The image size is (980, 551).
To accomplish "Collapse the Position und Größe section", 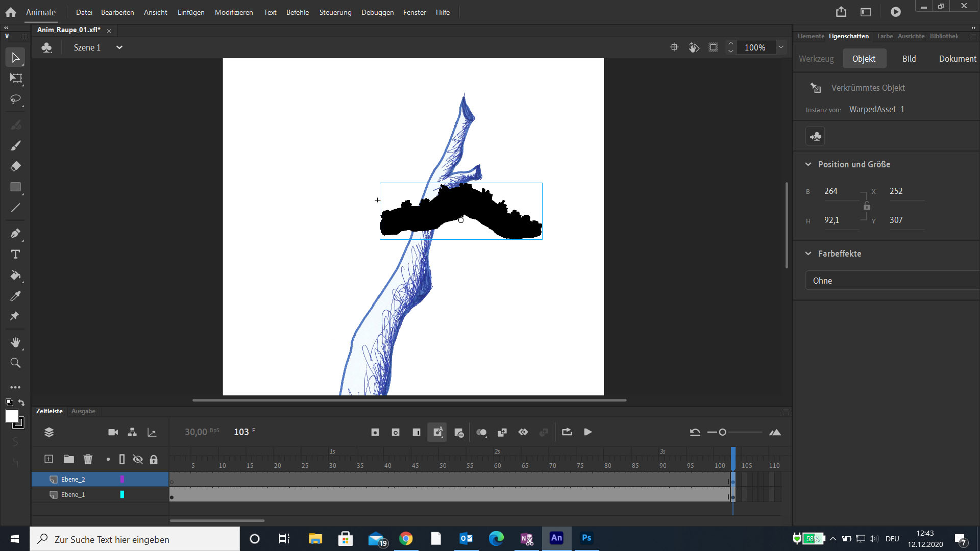I will 809,164.
